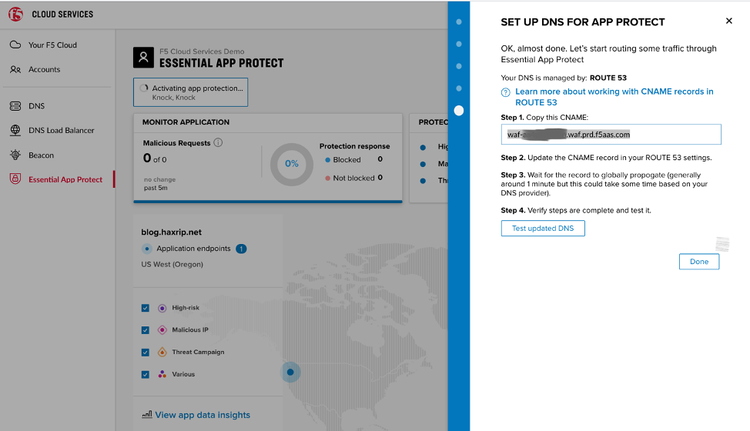This screenshot has height=431, width=750.
Task: Click the Done button
Action: [x=699, y=262]
